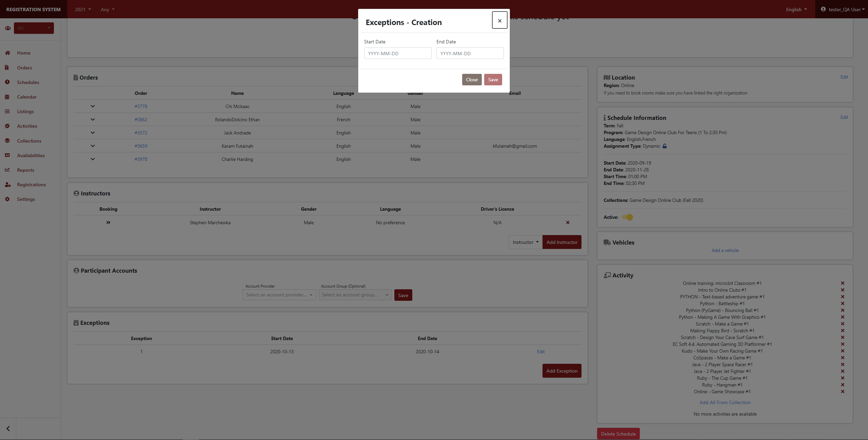Open Calendar in sidebar
The image size is (868, 440).
pos(27,97)
